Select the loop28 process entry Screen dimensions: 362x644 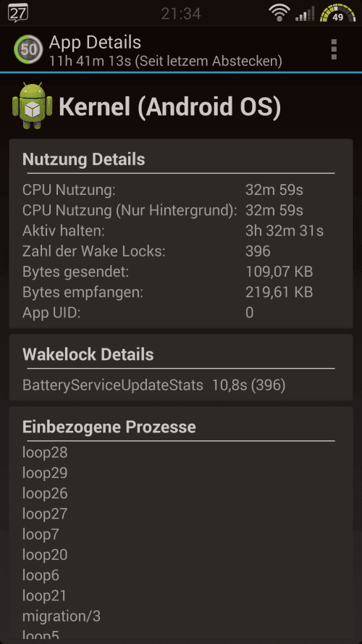[45, 453]
